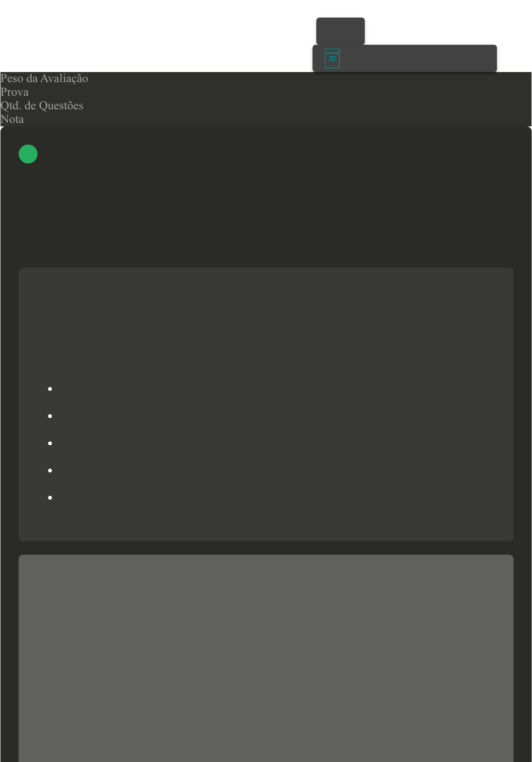Screen dimensions: 532x762
Task: Click the teal document list icon
Action: pos(332,58)
